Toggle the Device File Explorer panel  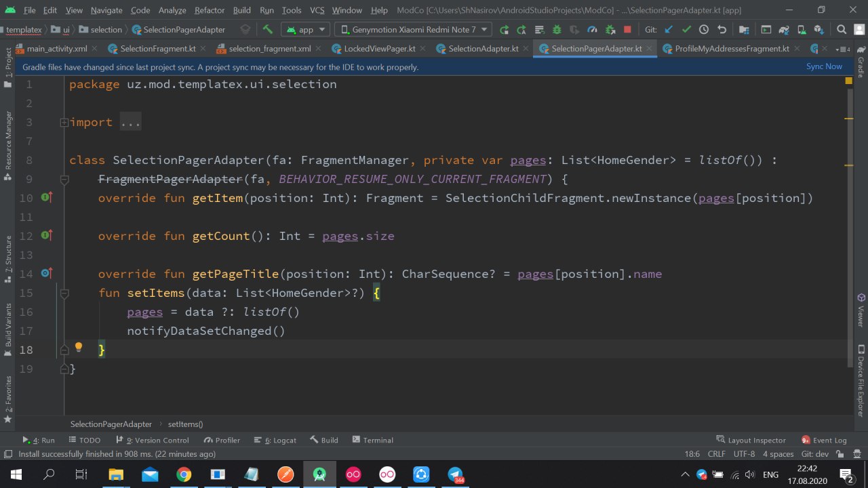tap(861, 380)
